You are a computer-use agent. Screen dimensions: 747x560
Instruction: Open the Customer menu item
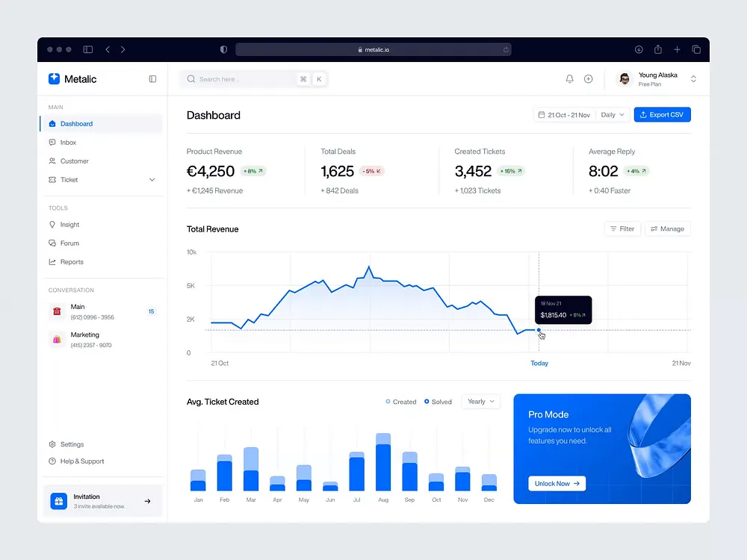pyautogui.click(x=75, y=161)
